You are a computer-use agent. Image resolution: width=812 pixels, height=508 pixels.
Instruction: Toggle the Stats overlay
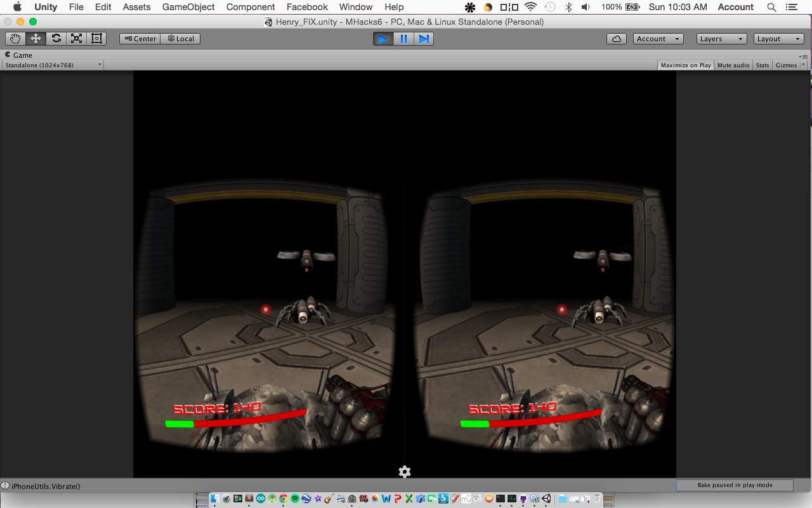point(763,65)
